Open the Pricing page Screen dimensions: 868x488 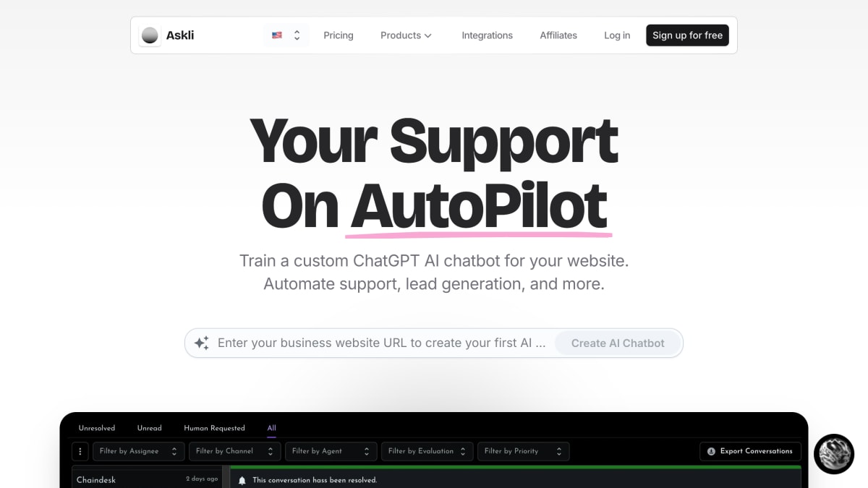339,35
